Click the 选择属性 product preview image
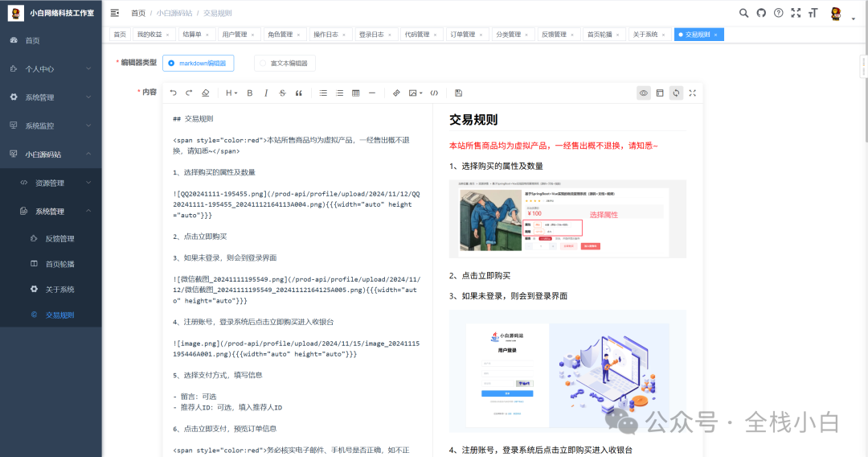 (x=567, y=219)
